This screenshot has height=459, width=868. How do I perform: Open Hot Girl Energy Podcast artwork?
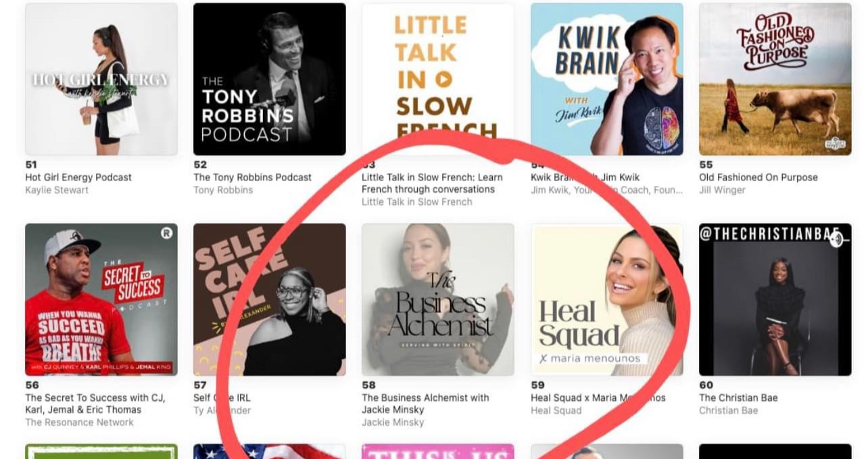pyautogui.click(x=101, y=79)
